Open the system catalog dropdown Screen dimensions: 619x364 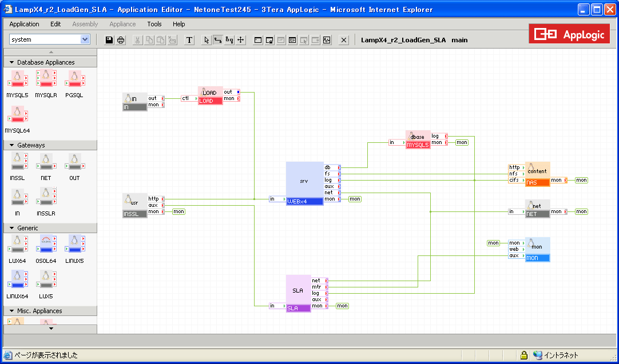tap(85, 39)
